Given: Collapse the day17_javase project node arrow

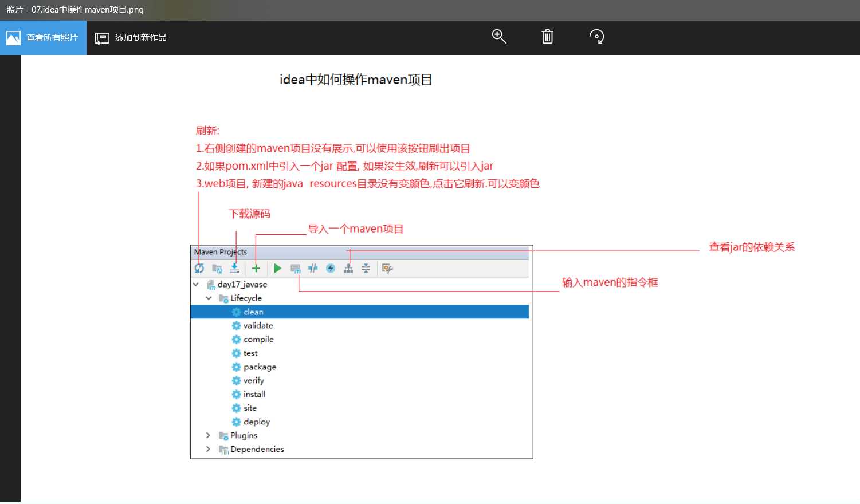Looking at the screenshot, I should point(196,284).
